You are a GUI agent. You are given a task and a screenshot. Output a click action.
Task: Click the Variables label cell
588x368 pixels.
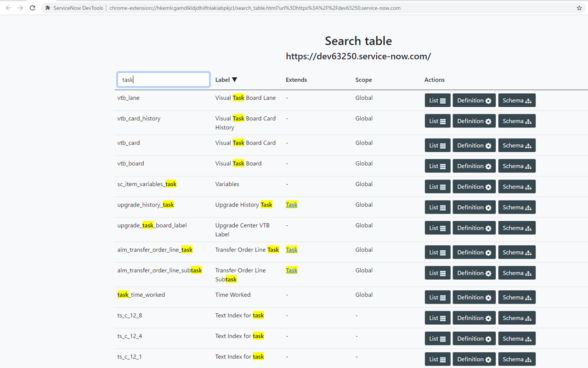(x=227, y=184)
